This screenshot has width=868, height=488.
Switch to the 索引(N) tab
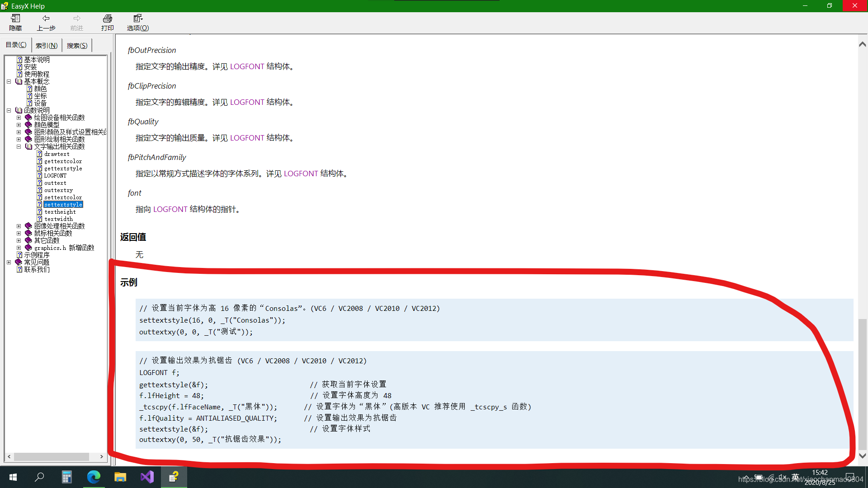click(46, 45)
